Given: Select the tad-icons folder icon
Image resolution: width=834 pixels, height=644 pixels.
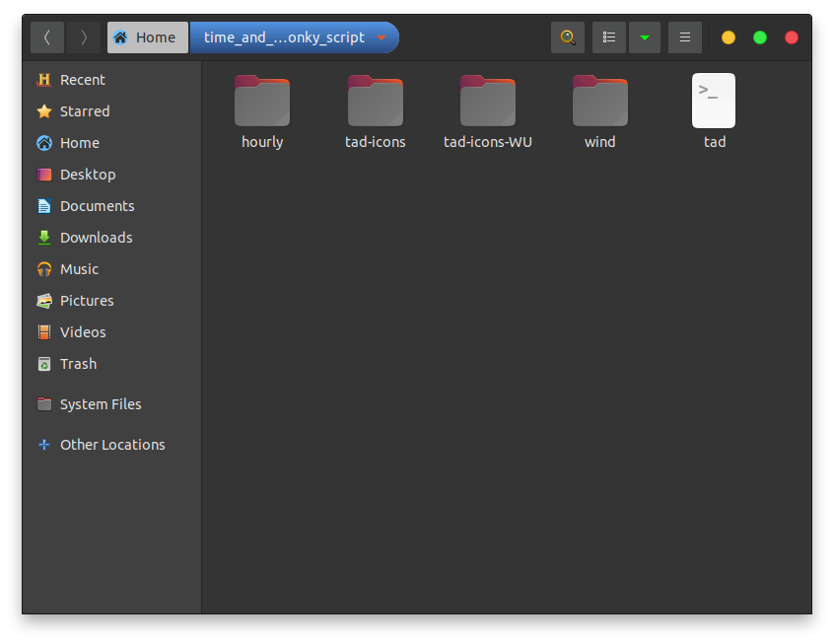Looking at the screenshot, I should tap(376, 101).
